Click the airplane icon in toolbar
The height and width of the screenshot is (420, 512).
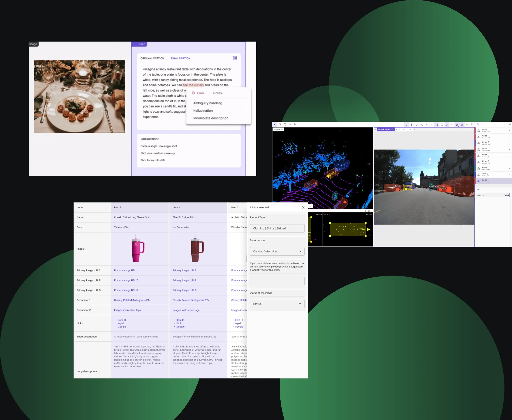click(411, 125)
